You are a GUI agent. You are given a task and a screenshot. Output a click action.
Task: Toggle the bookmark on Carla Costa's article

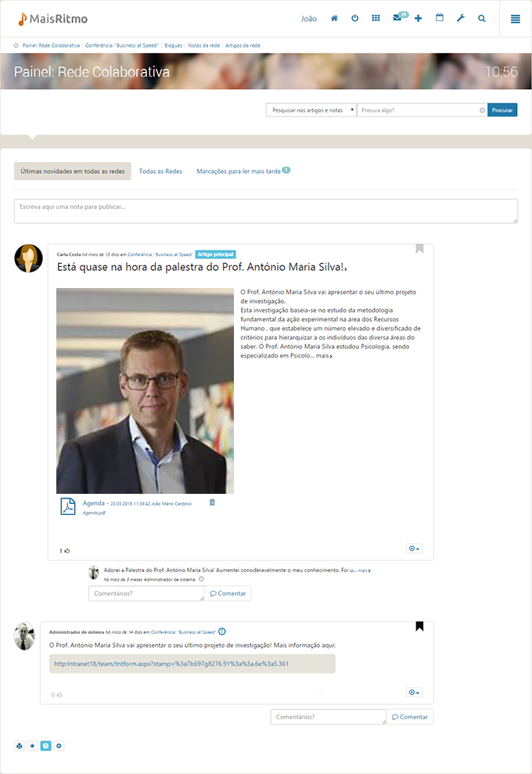419,249
